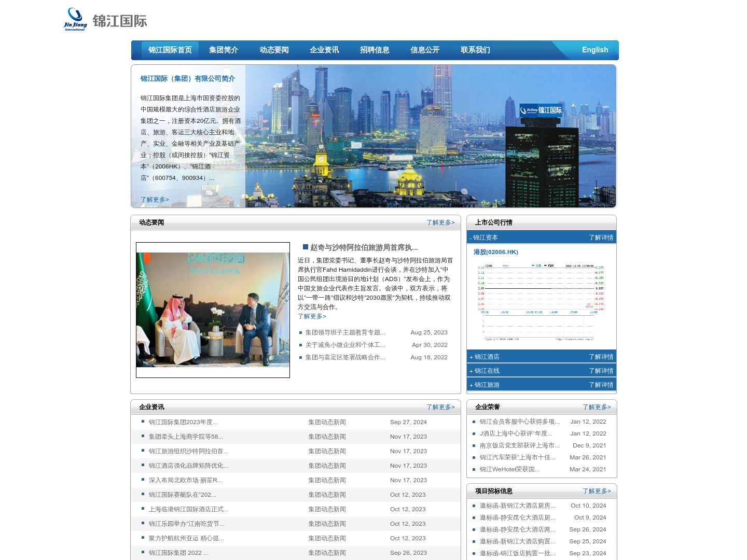This screenshot has height=560, width=747.
Task: Collapse the 锦江资本 stock section
Action: click(483, 237)
